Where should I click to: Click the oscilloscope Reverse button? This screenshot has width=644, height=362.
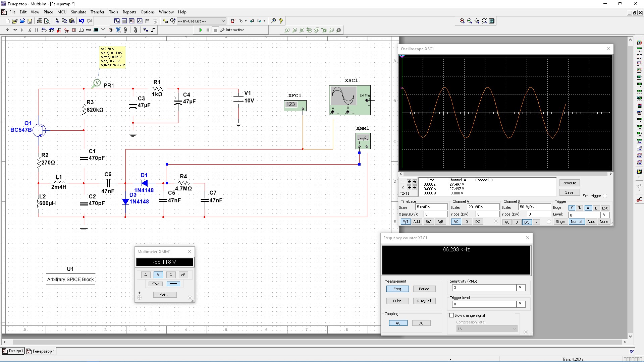click(x=569, y=183)
